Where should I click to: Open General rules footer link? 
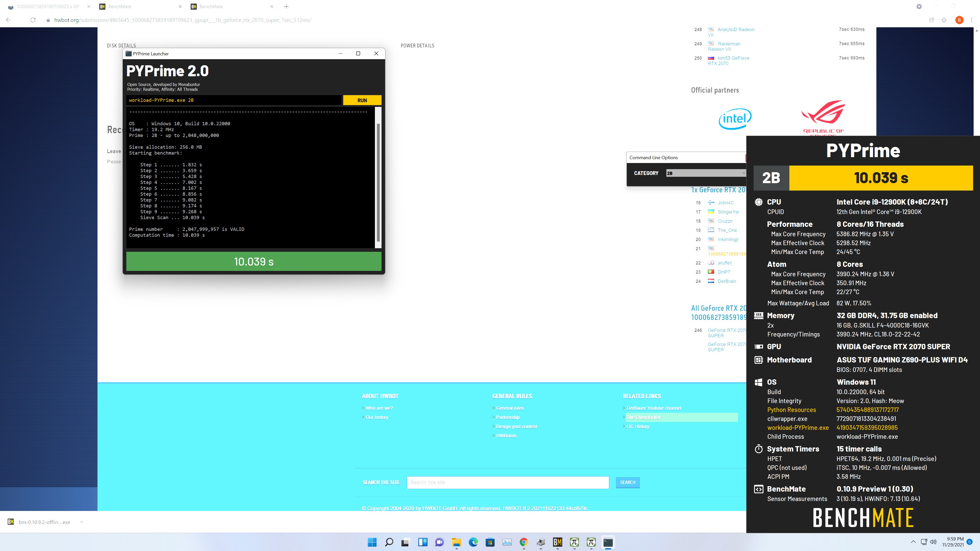pos(510,408)
